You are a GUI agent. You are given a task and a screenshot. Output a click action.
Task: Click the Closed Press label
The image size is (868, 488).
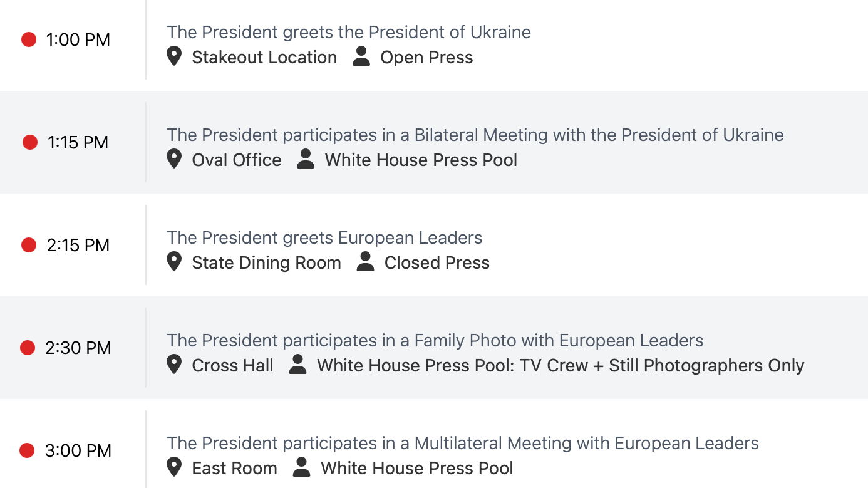[x=437, y=263]
